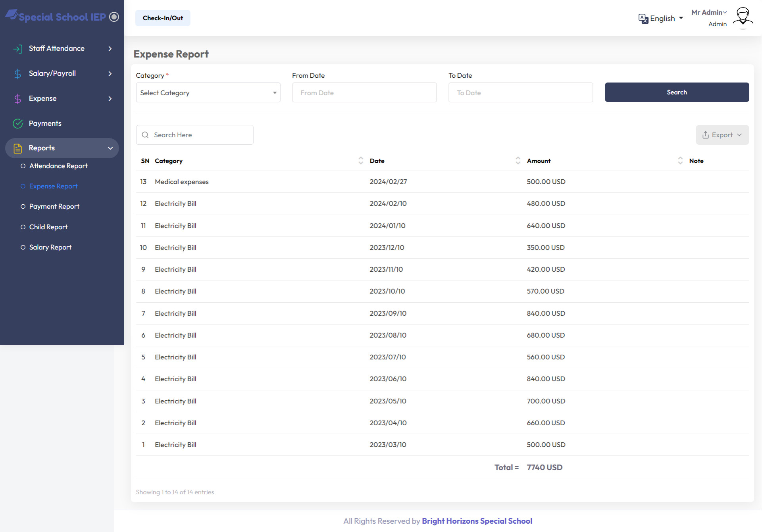The height and width of the screenshot is (532, 762).
Task: Click the admin user avatar icon
Action: coord(743,18)
